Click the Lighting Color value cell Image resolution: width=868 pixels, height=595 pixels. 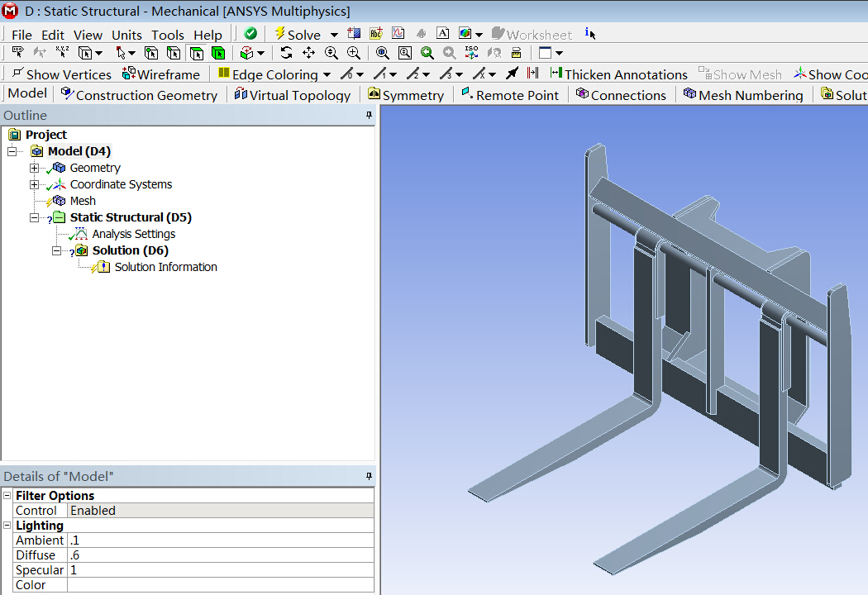tap(221, 585)
